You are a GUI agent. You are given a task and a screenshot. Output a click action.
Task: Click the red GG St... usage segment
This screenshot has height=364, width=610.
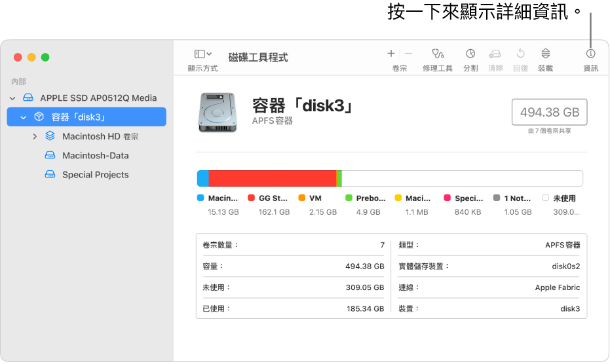273,179
